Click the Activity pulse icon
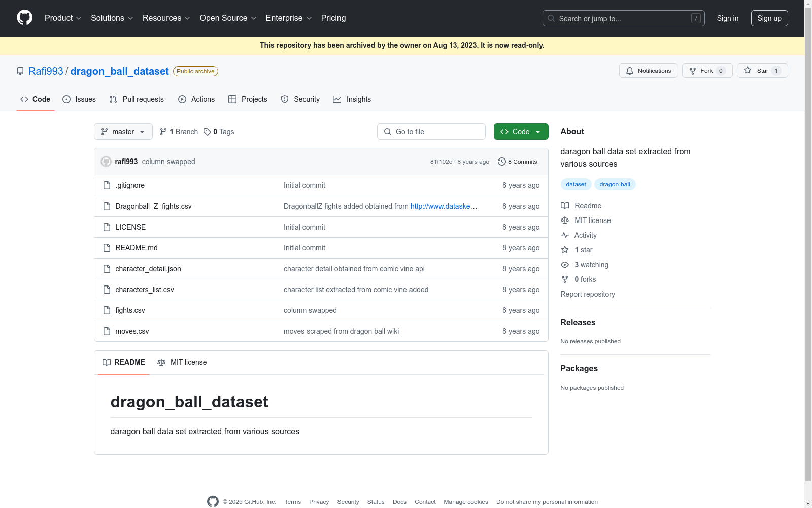 click(x=565, y=235)
